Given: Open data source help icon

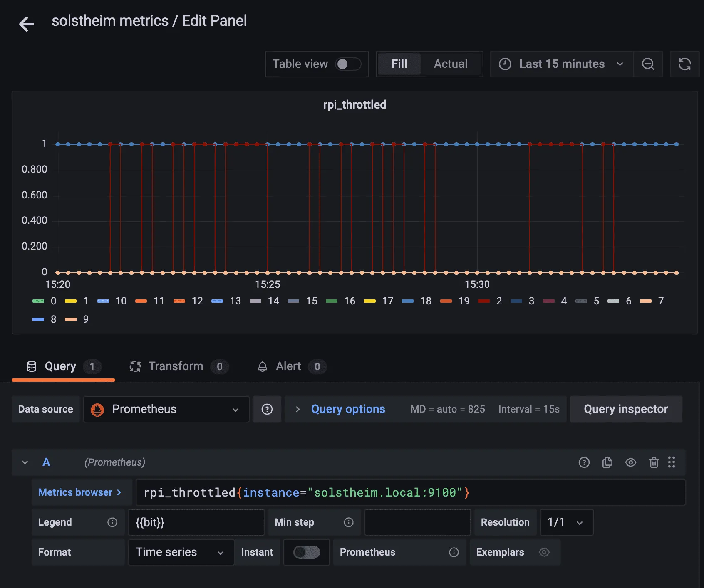Looking at the screenshot, I should pyautogui.click(x=267, y=409).
